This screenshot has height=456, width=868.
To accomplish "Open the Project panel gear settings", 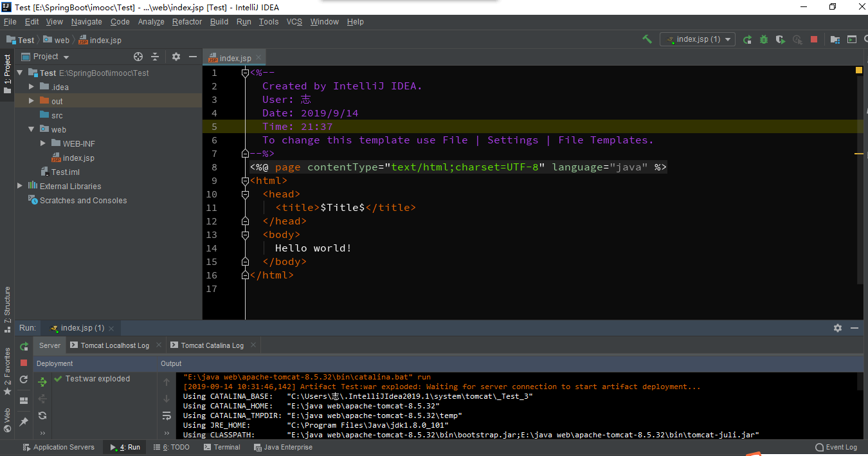I will (176, 57).
